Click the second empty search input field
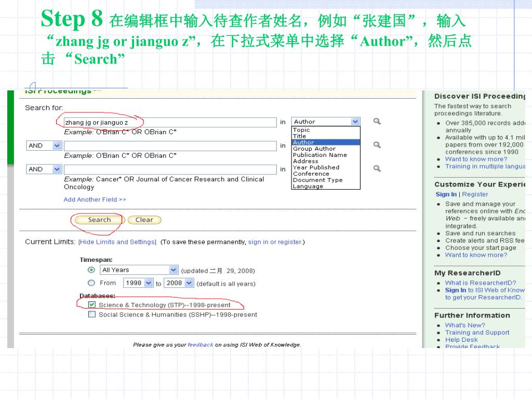 [170, 146]
